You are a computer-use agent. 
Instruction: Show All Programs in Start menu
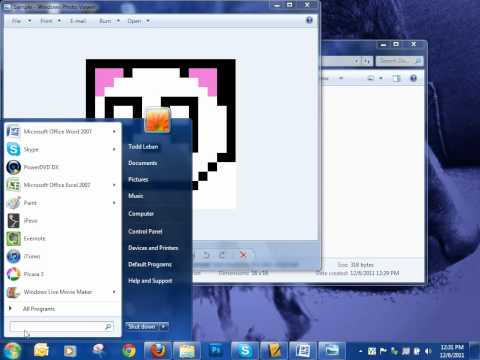[39, 309]
